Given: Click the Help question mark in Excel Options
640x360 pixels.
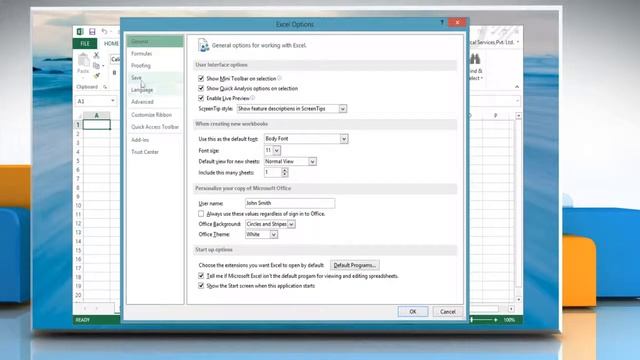Looking at the screenshot, I should pos(442,22).
